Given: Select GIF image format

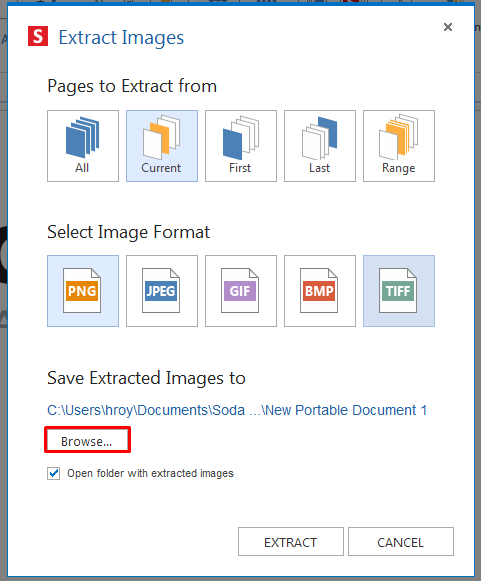Looking at the screenshot, I should pyautogui.click(x=240, y=291).
